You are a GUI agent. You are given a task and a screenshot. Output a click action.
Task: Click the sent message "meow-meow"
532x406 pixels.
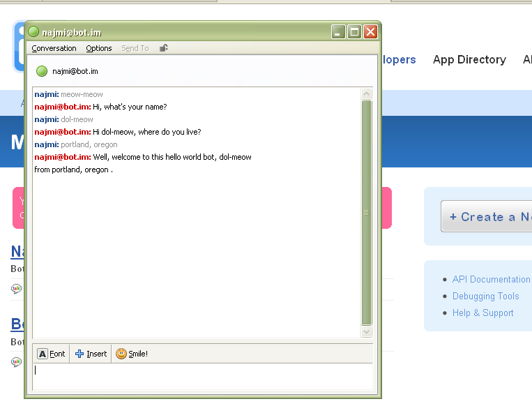coord(82,94)
